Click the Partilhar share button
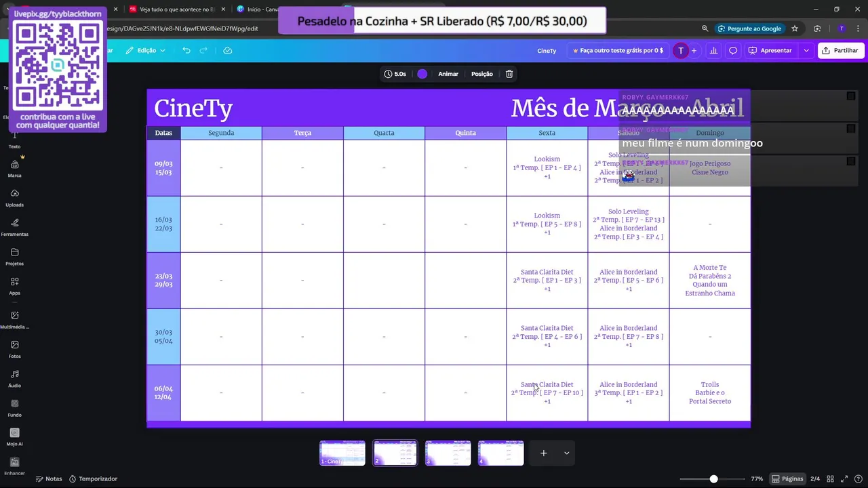The height and width of the screenshot is (488, 868). pos(840,50)
